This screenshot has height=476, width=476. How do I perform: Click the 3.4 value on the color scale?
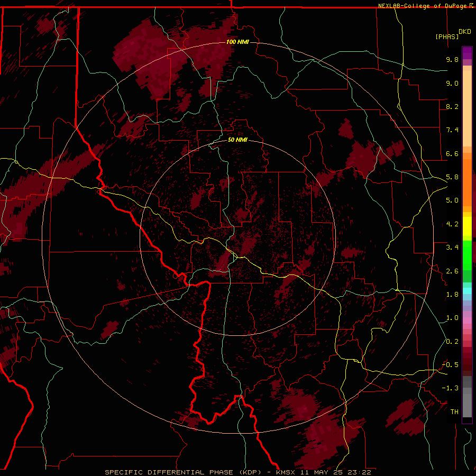pyautogui.click(x=452, y=248)
